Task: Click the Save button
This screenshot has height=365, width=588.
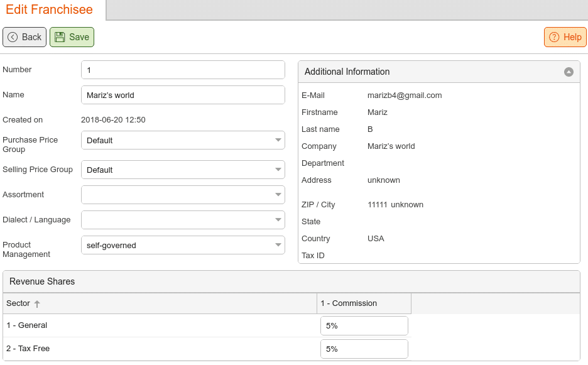Action: [72, 37]
